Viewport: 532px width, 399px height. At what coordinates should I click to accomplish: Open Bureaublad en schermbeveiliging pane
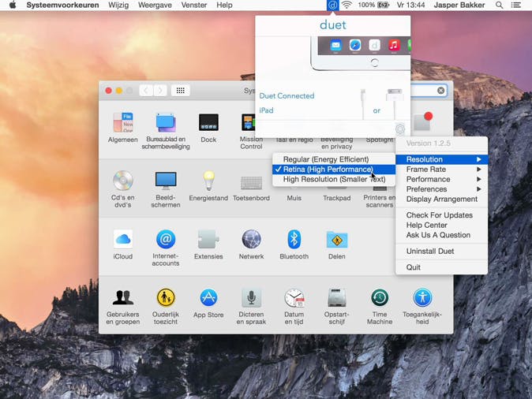(x=166, y=131)
